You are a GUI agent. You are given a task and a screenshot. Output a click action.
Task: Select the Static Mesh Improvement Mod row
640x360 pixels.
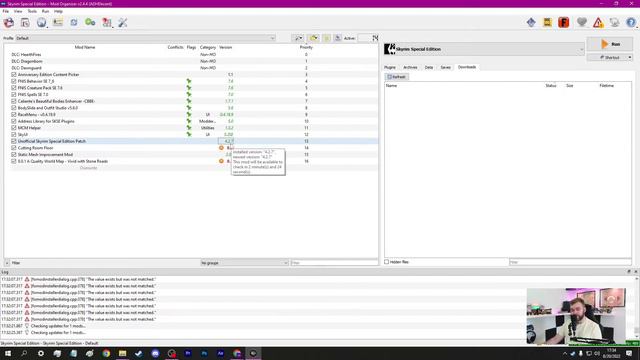[x=191, y=155]
